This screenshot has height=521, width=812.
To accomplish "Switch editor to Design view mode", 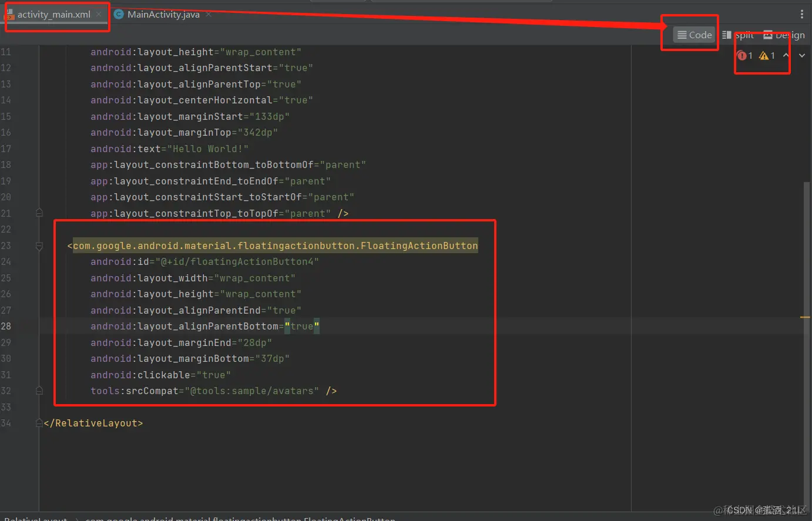I will pyautogui.click(x=784, y=35).
